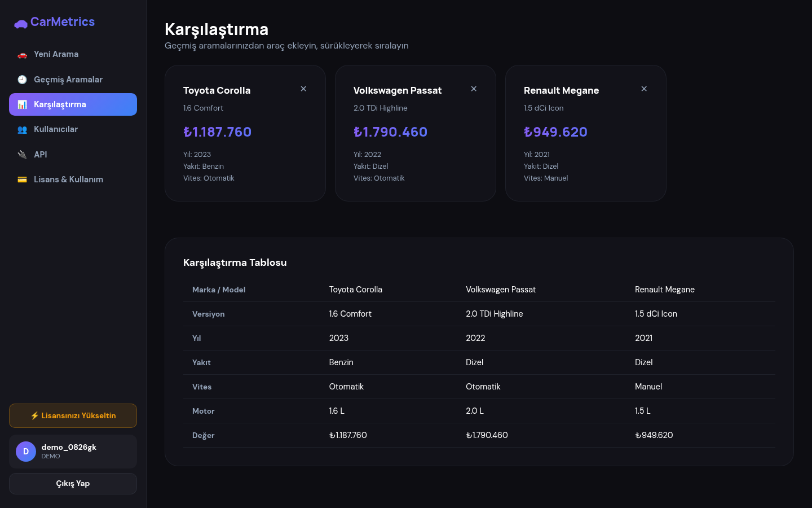Click the ₺949.620 price on the Megane card
This screenshot has width=812, height=508.
[x=555, y=132]
